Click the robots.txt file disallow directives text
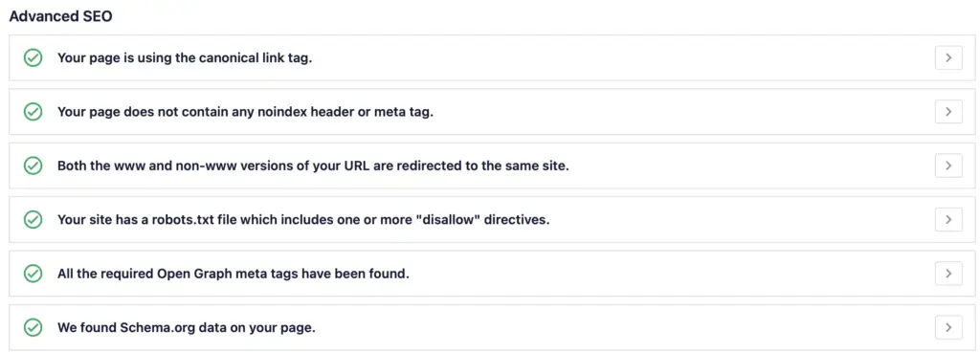Viewport: 980px width, 353px height. click(303, 220)
